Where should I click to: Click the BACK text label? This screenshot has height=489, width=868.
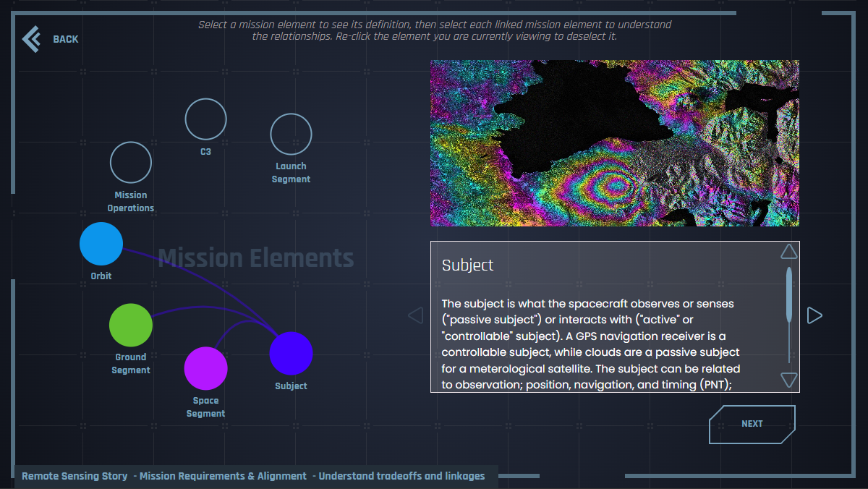(66, 39)
